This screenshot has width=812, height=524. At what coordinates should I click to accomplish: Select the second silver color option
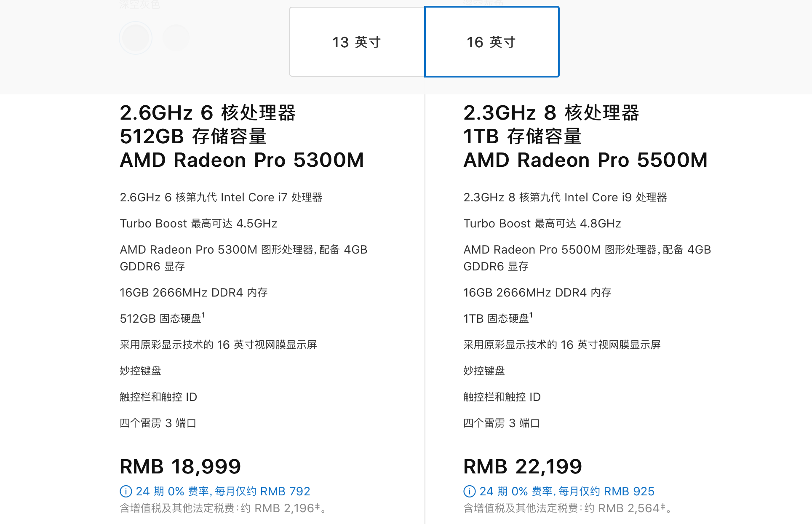coord(176,37)
